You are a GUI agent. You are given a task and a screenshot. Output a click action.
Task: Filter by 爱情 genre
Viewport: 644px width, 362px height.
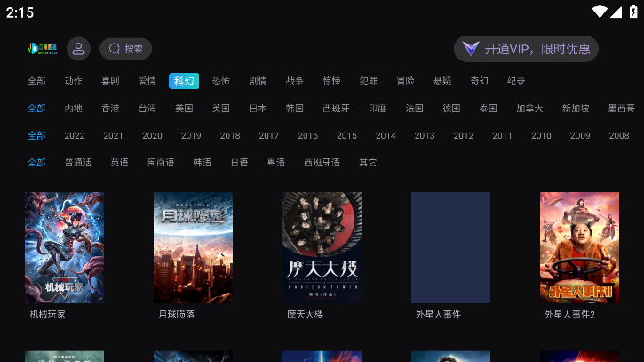pyautogui.click(x=147, y=81)
